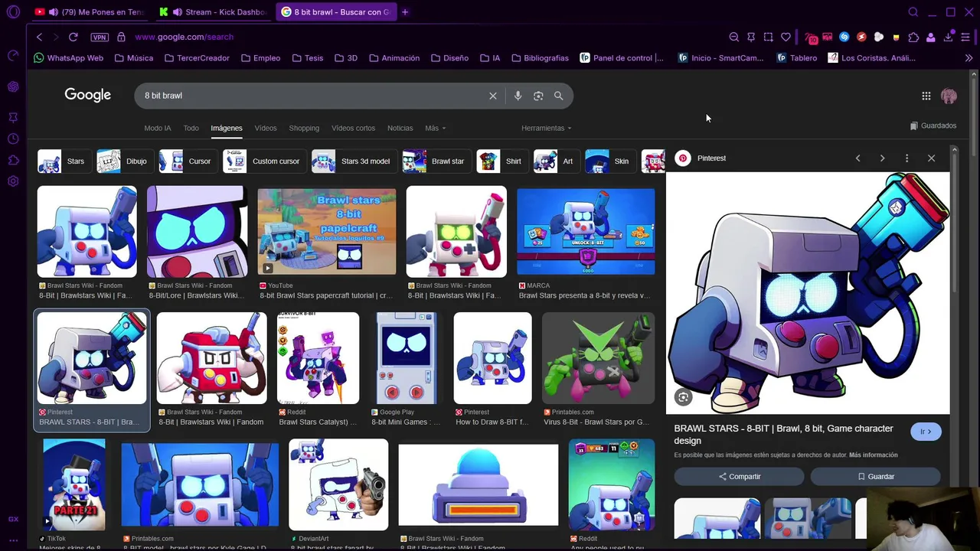
Task: Mute the YouTube tab audio
Action: coord(54,12)
